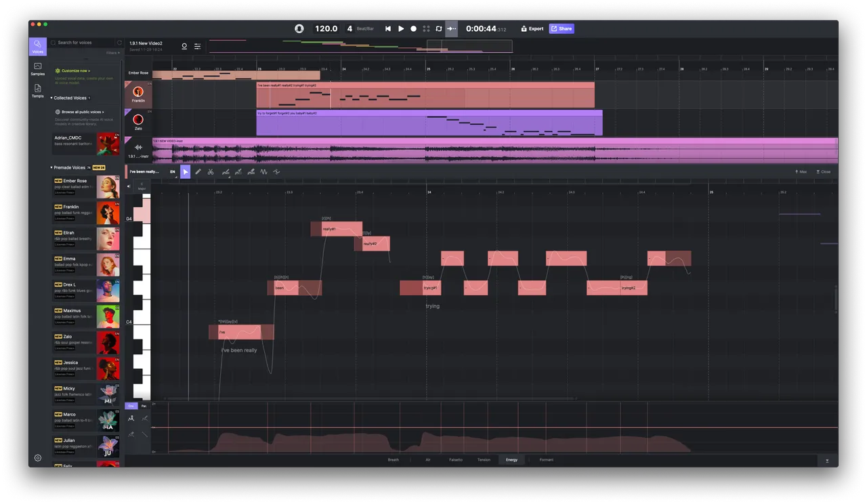This screenshot has width=867, height=504.
Task: Select the pencil draw tool
Action: [198, 172]
